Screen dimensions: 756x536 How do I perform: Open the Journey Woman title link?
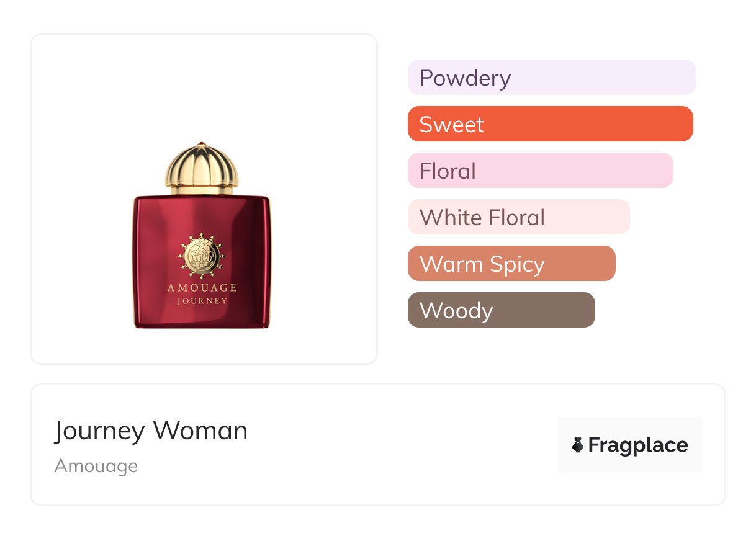(x=151, y=431)
